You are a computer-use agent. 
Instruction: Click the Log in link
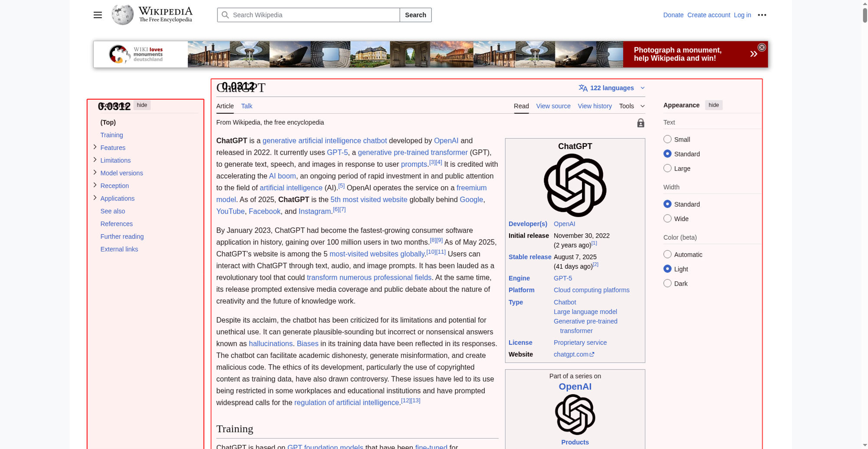tap(742, 15)
